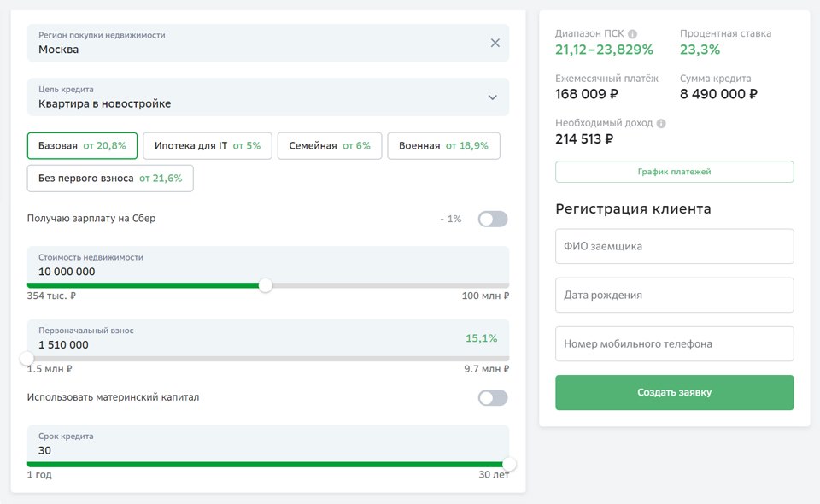Open the График платежей schedule
The width and height of the screenshot is (820, 504).
click(674, 172)
